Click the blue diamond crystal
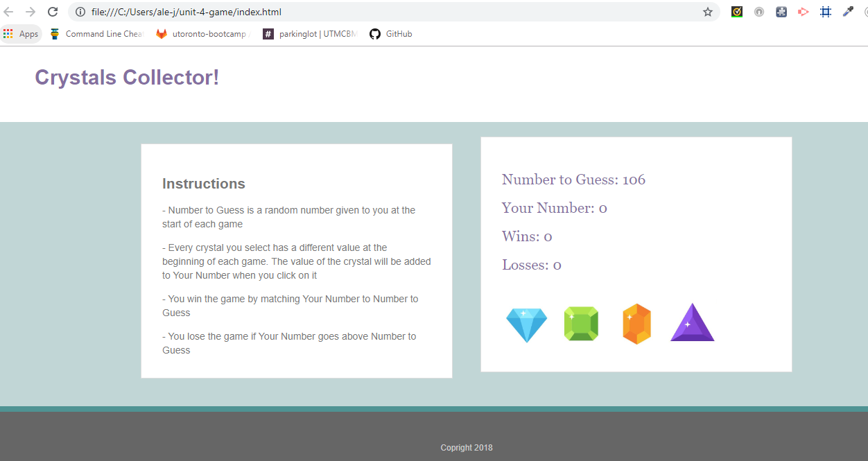Screen dimensions: 868x461 pos(526,324)
